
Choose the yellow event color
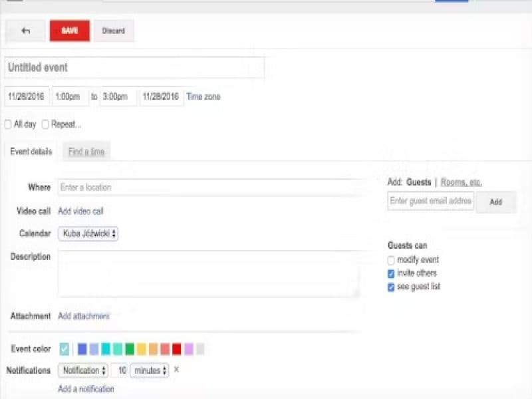142,348
